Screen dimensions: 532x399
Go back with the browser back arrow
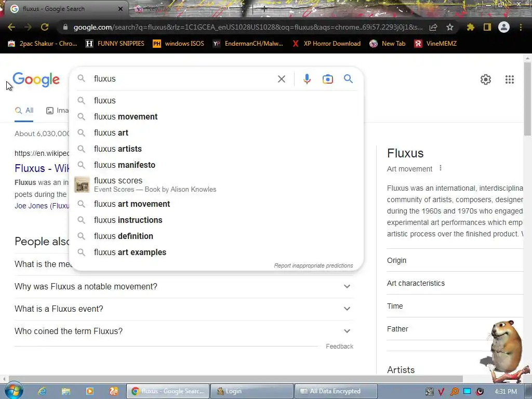tap(11, 27)
